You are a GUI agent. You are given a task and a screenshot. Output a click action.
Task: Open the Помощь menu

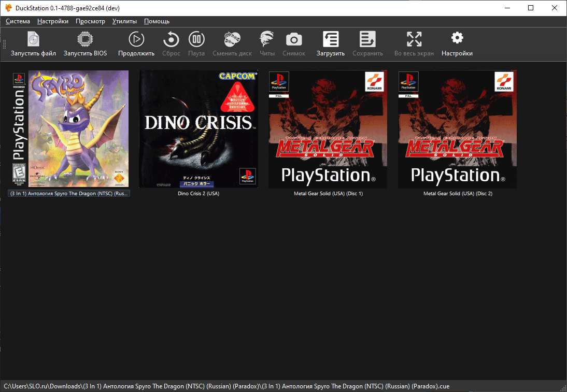coord(157,21)
